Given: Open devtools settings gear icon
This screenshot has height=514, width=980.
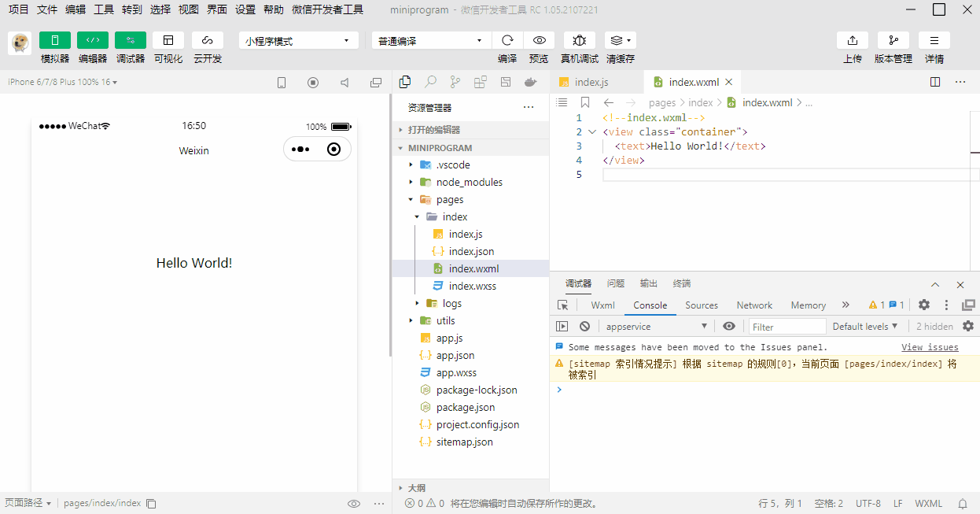Looking at the screenshot, I should [924, 305].
